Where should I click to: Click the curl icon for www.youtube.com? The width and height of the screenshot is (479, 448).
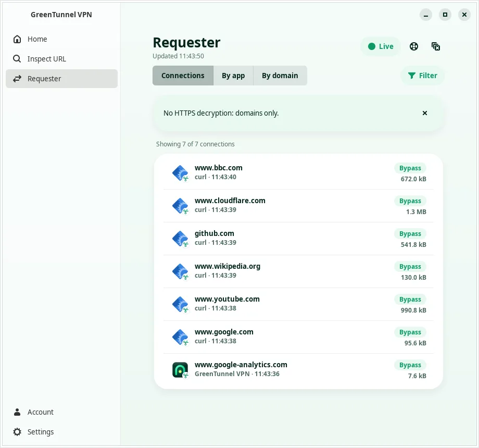coord(180,304)
